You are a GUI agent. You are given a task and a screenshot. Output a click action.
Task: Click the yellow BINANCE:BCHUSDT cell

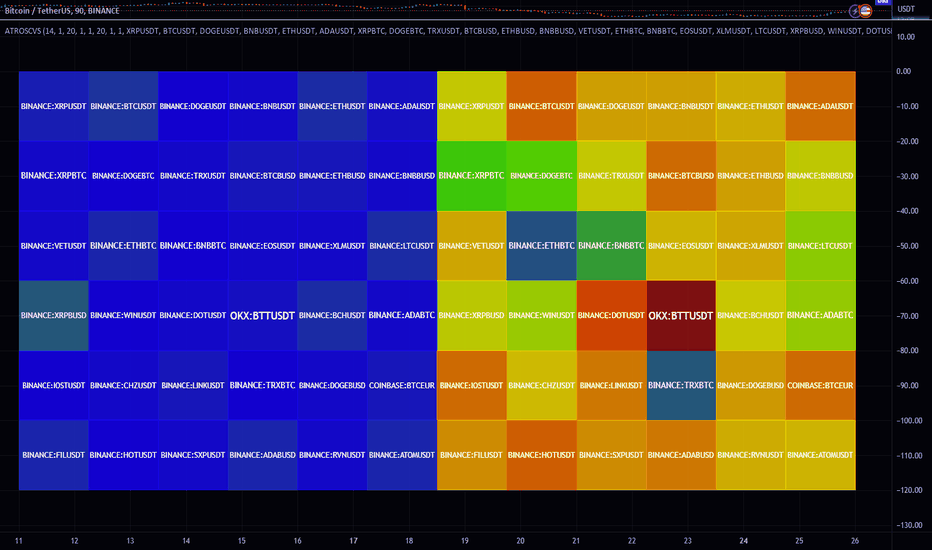[x=751, y=316]
